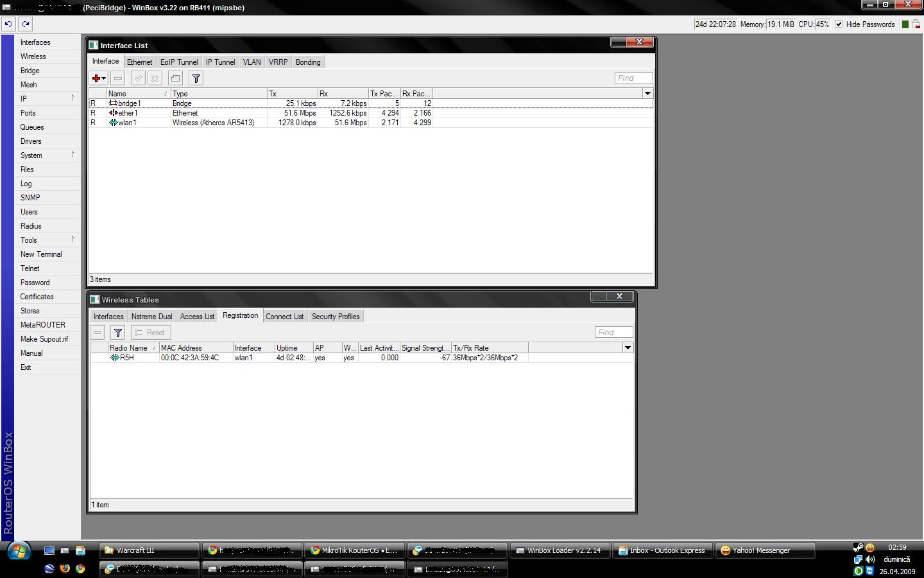Switch to Ethernet tab
Image resolution: width=924 pixels, height=578 pixels.
(139, 62)
